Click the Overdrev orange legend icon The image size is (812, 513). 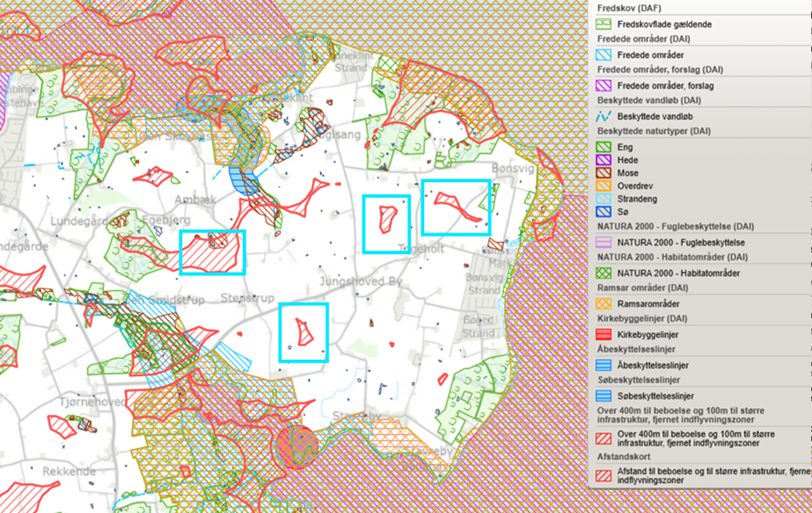604,186
